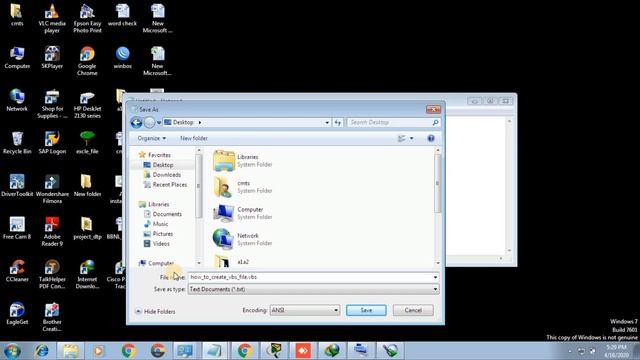Viewport: 640px width, 360px height.
Task: Open Videos library in the navigation pane
Action: click(x=156, y=243)
